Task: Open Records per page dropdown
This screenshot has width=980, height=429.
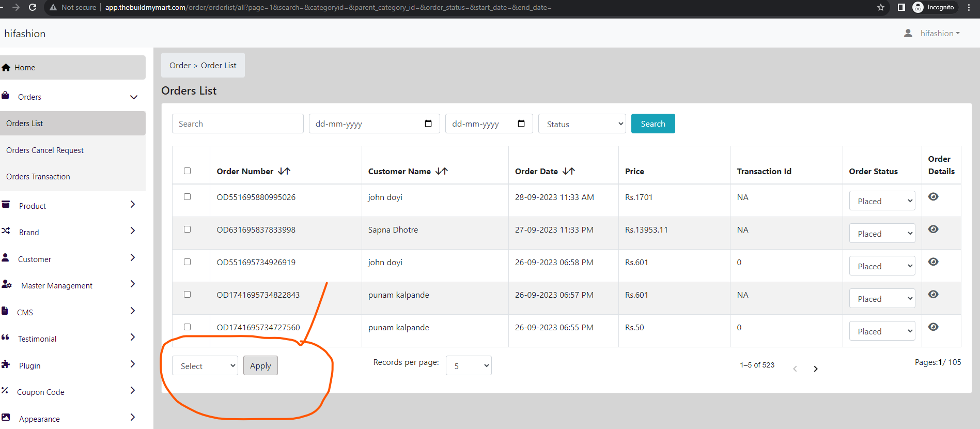Action: (x=469, y=366)
